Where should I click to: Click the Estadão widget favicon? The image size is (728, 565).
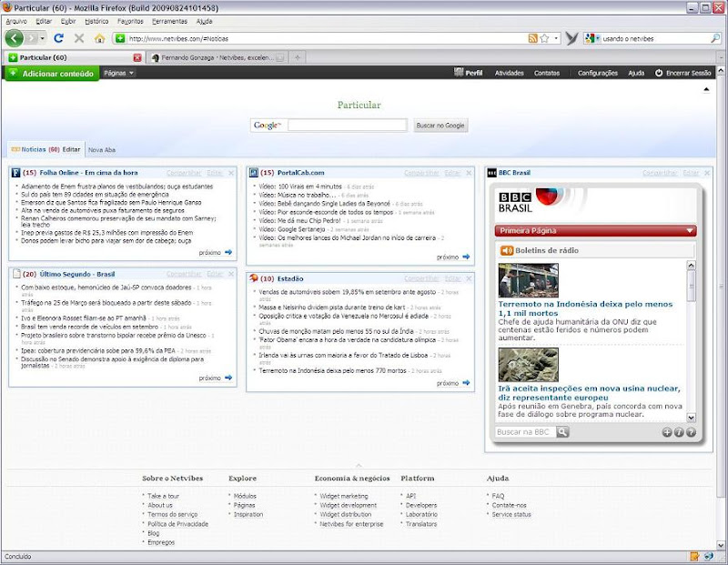point(254,278)
